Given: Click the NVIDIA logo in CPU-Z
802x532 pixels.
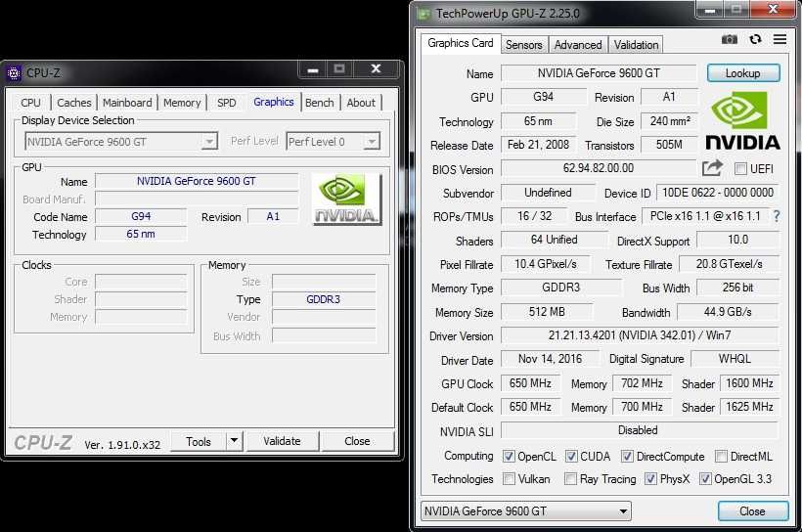Looking at the screenshot, I should point(347,199).
